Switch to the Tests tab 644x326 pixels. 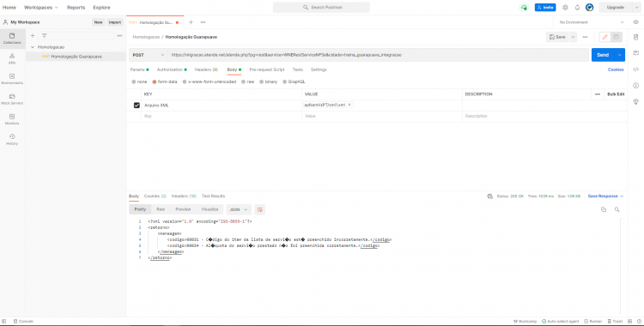click(x=298, y=69)
